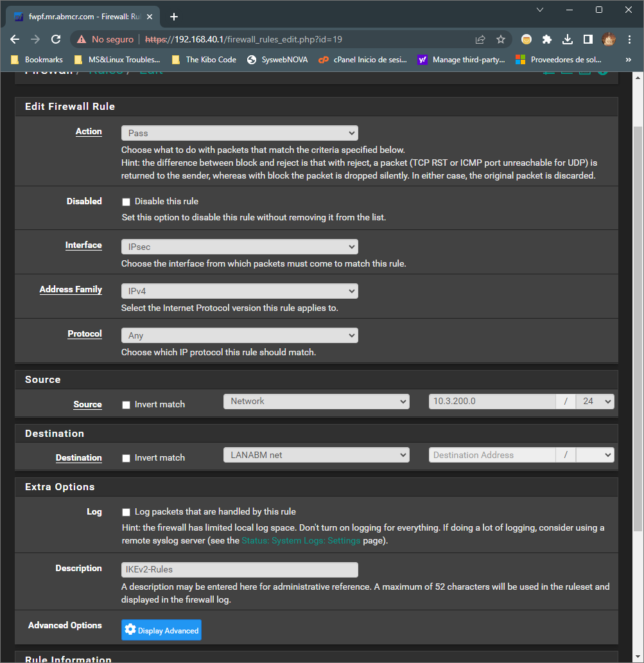Reload the page with the refresh icon
Viewport: 644px width, 663px height.
[56, 39]
